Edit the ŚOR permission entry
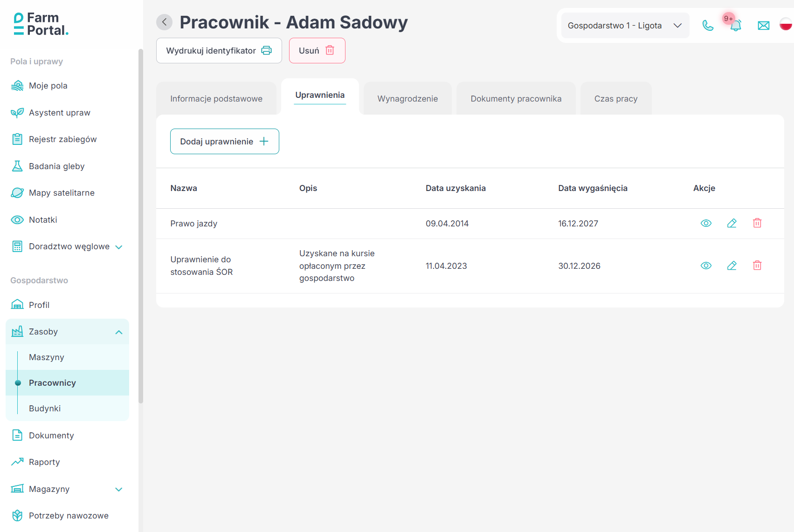The image size is (794, 532). click(x=732, y=266)
